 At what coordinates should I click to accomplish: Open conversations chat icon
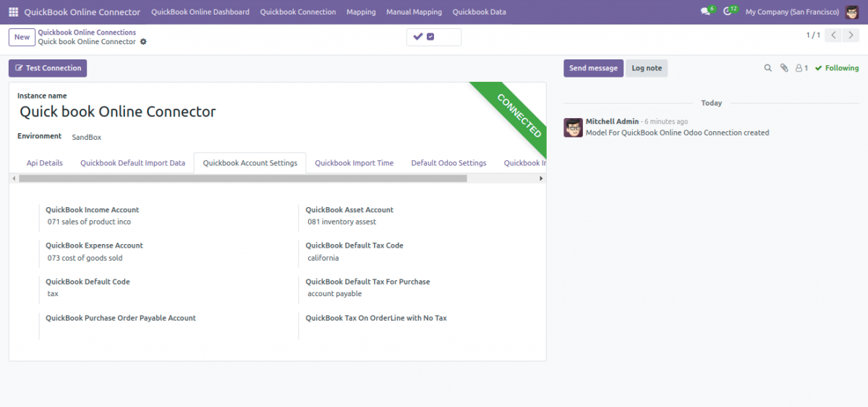click(706, 12)
